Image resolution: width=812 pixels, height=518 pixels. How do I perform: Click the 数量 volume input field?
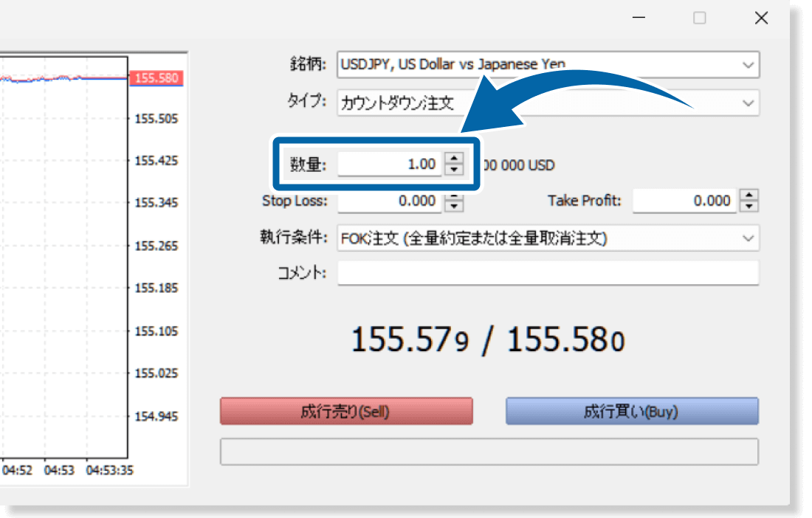point(390,164)
